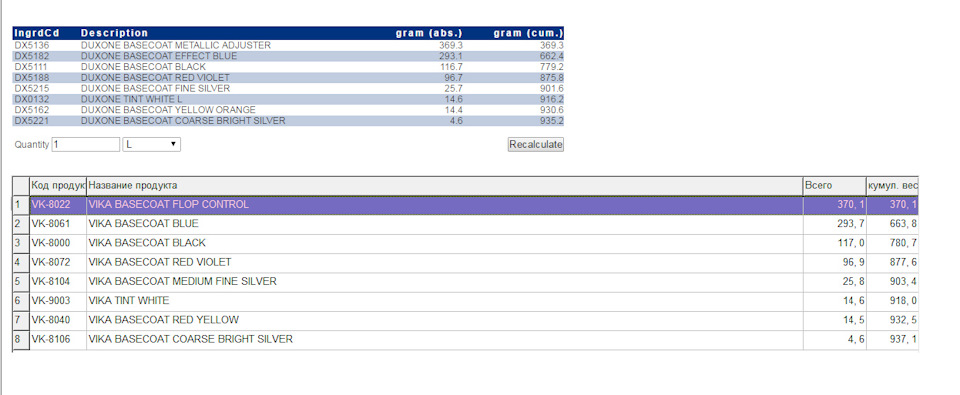Click the кумул. вес column header

pos(892,186)
